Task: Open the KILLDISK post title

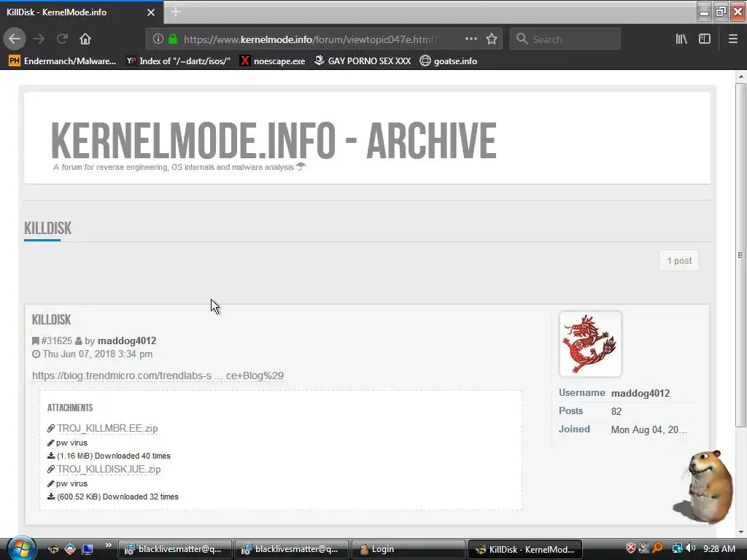Action: [x=52, y=319]
